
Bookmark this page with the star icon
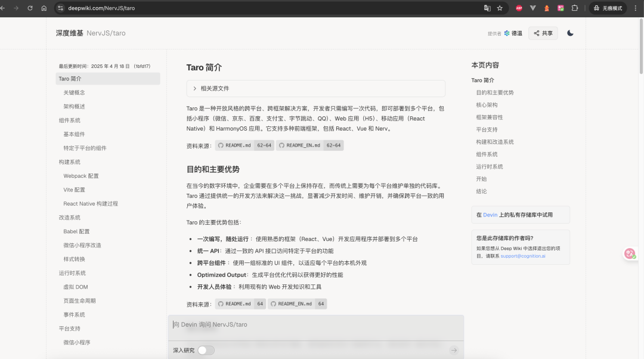(500, 8)
